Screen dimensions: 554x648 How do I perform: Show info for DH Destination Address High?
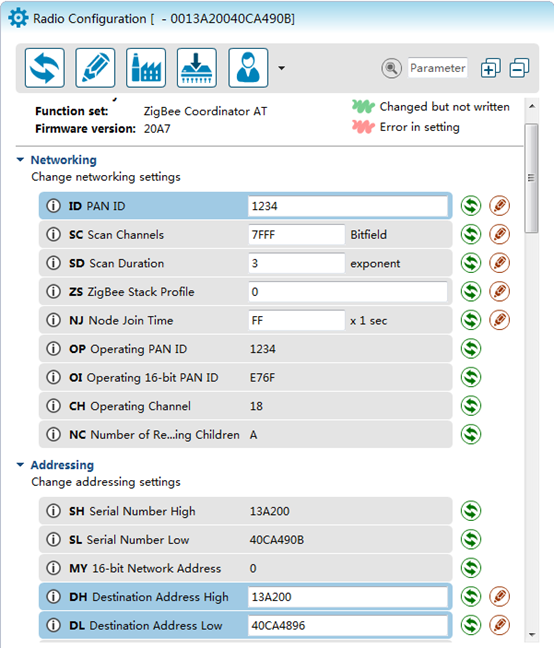point(53,596)
